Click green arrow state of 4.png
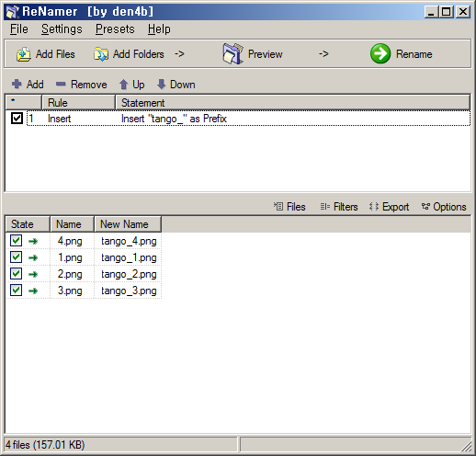Screen dimensions: 476x456 (33, 242)
